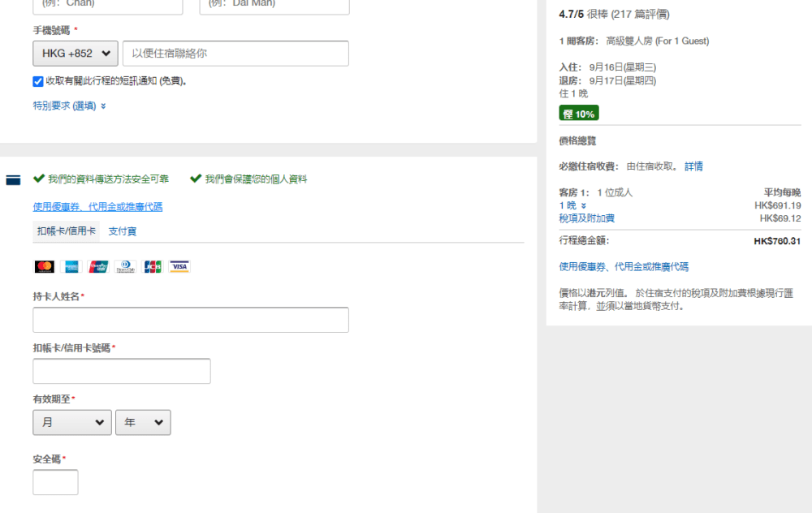812x513 pixels.
Task: Open the 年 expiry year dropdown
Action: pos(143,422)
